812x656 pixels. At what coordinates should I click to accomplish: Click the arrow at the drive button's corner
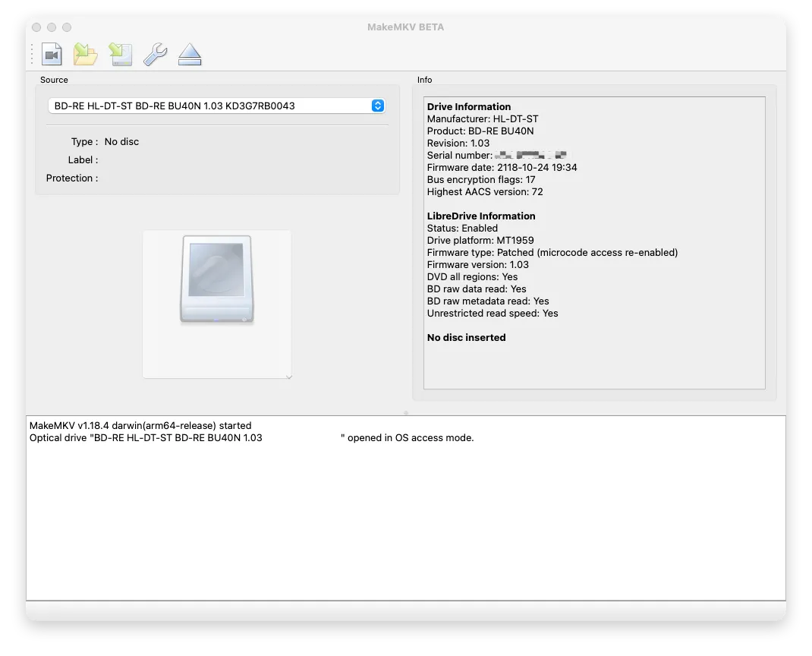289,377
